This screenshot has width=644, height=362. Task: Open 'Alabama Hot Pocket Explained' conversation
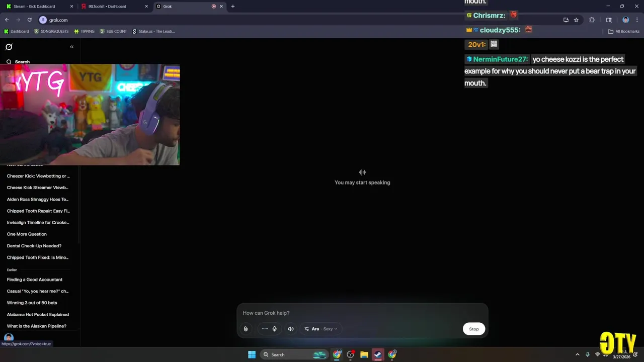click(38, 314)
